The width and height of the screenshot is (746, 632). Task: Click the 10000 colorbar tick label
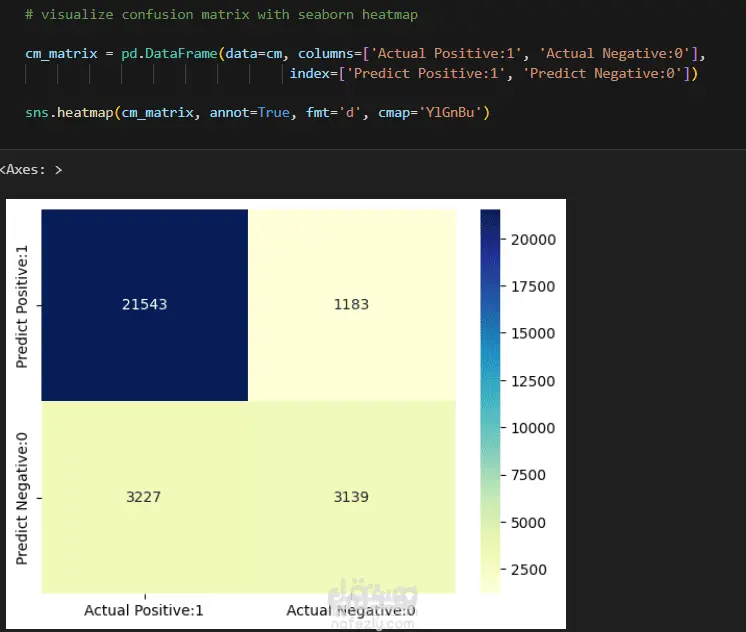click(533, 428)
